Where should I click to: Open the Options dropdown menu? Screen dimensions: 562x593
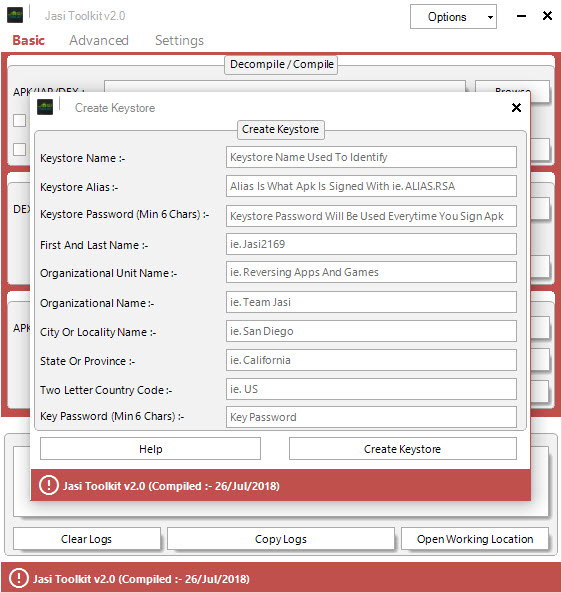point(453,17)
